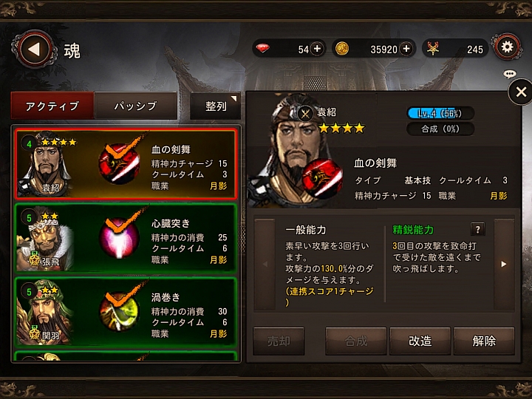Open the 精鋭能力 question mark help
This screenshot has width=532, height=399.
click(x=477, y=229)
